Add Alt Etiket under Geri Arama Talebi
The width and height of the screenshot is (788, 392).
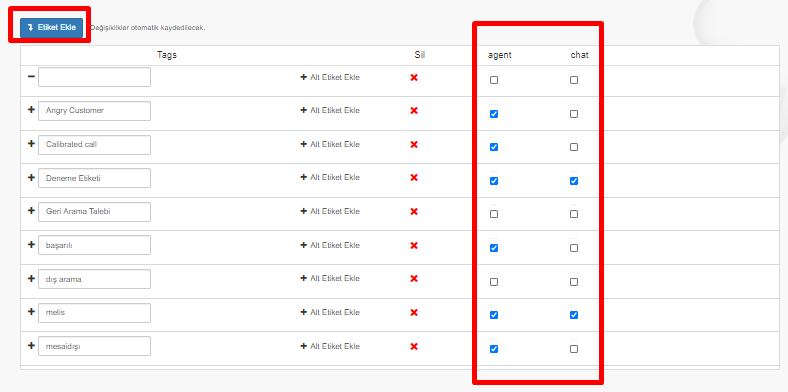tap(330, 212)
